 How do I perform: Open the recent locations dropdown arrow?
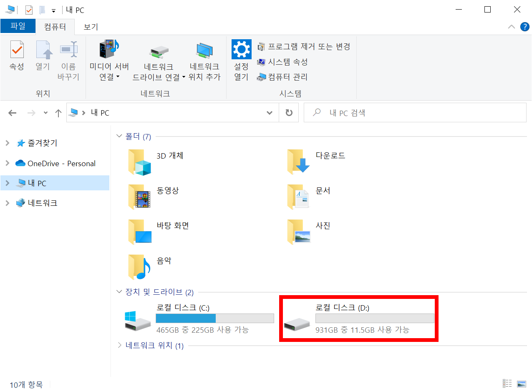(46, 113)
